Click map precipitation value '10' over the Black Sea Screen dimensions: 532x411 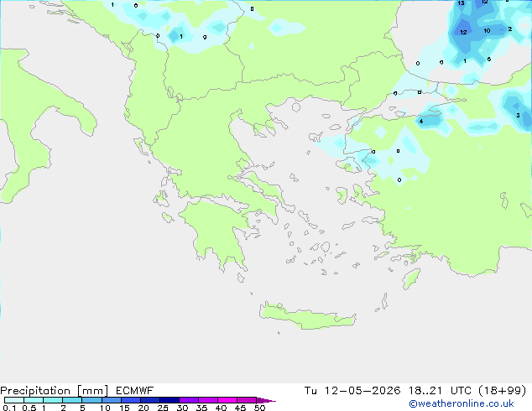coord(487,30)
